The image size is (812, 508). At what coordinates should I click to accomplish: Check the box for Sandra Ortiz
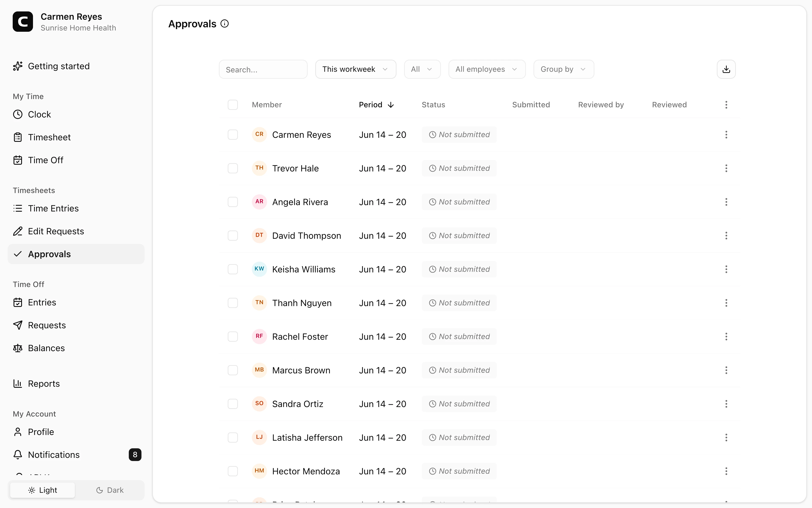tap(233, 404)
